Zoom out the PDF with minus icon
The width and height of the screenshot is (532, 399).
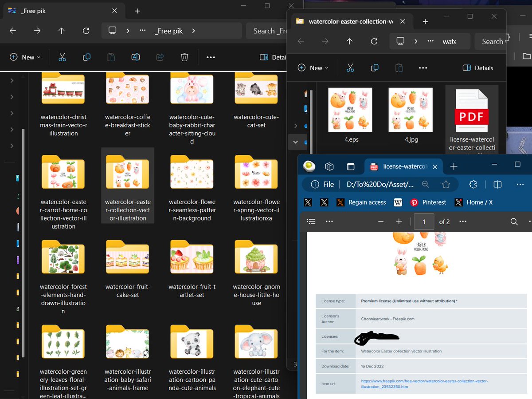(x=380, y=221)
